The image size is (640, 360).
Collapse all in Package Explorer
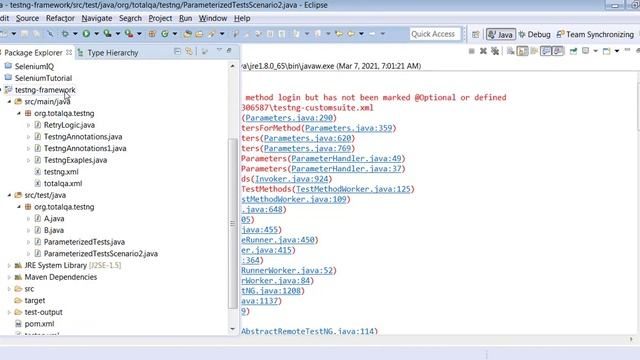pyautogui.click(x=177, y=51)
